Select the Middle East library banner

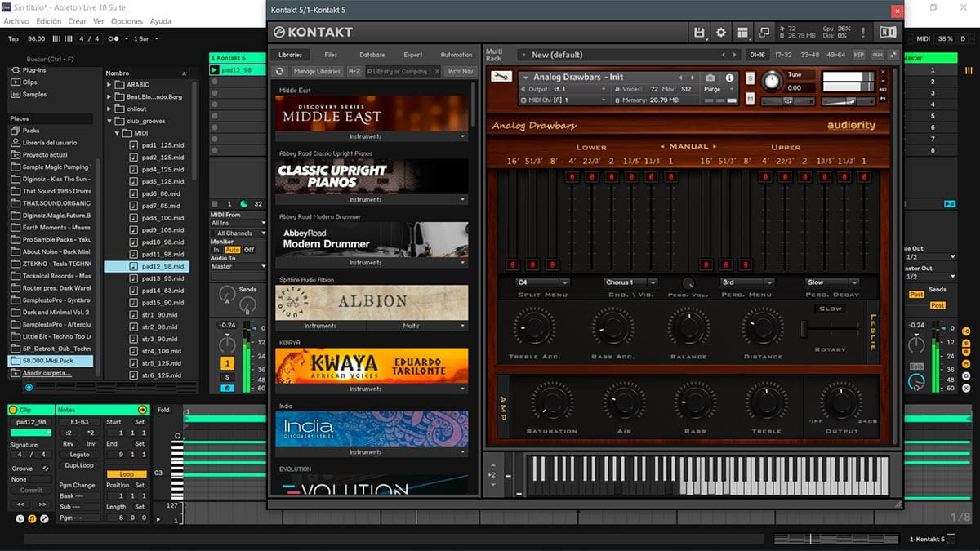372,113
